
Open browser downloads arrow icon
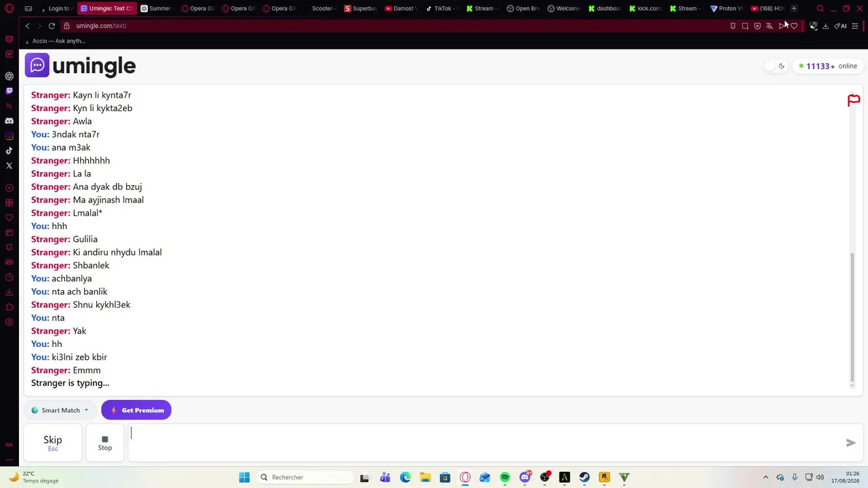pyautogui.click(x=825, y=26)
